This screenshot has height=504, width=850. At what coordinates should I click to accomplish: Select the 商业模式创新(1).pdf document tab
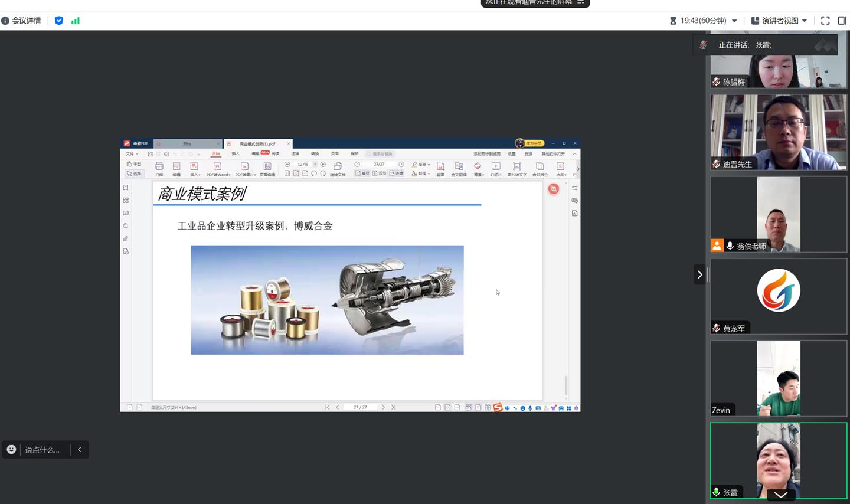(259, 143)
